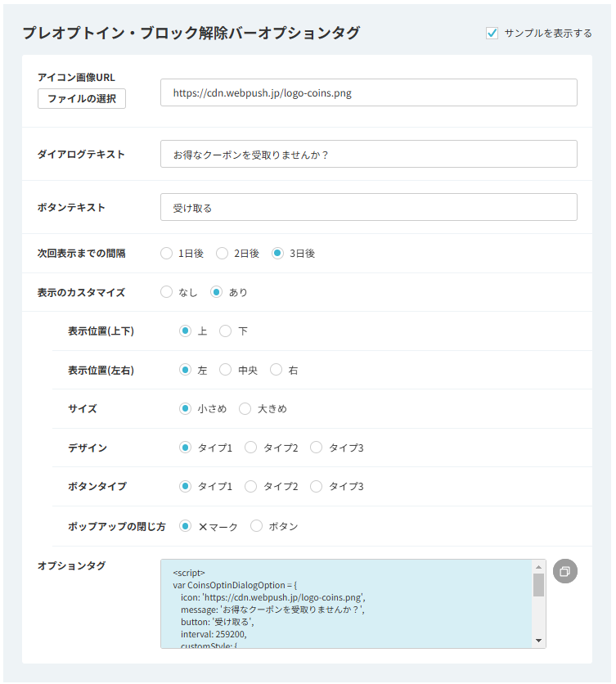Copy the option tag code

pyautogui.click(x=565, y=571)
